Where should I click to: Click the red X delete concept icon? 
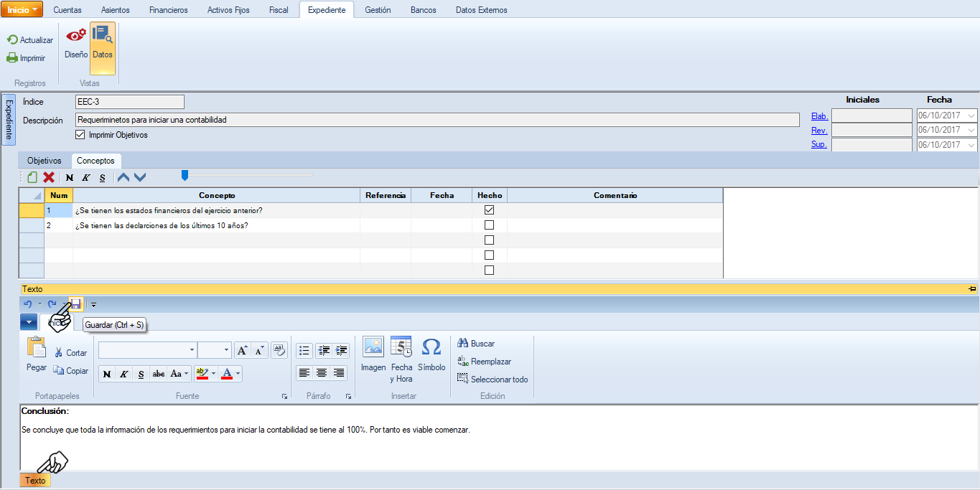click(x=49, y=177)
